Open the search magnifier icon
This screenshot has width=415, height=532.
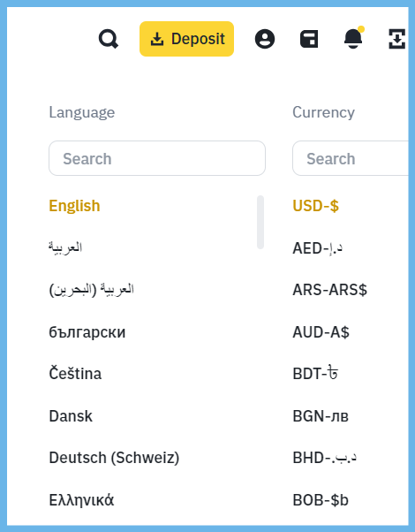tap(109, 39)
